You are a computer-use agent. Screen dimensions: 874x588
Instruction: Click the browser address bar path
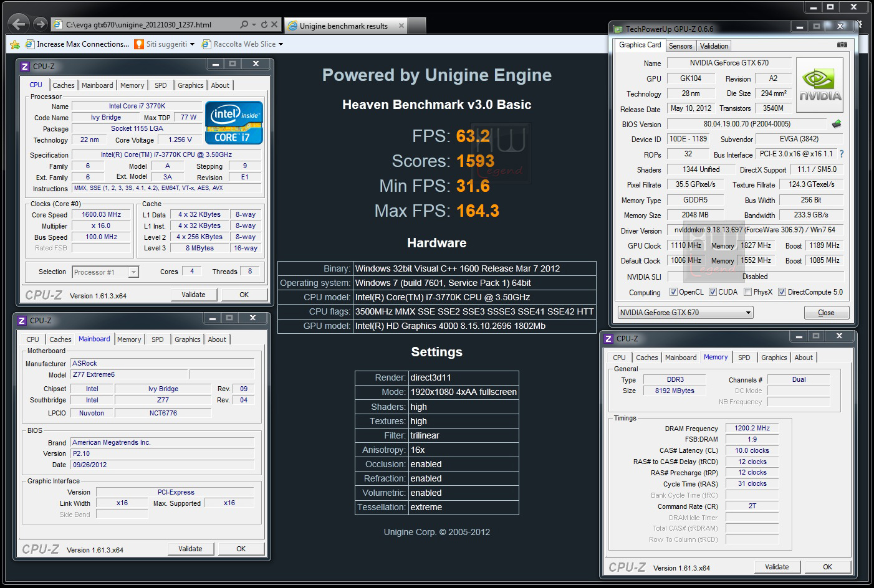coord(138,25)
